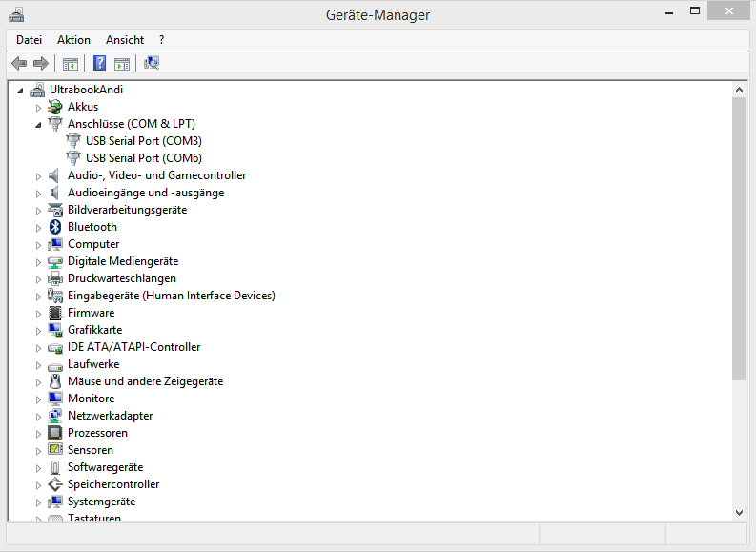Select USB Serial Port (COM3)

point(143,141)
